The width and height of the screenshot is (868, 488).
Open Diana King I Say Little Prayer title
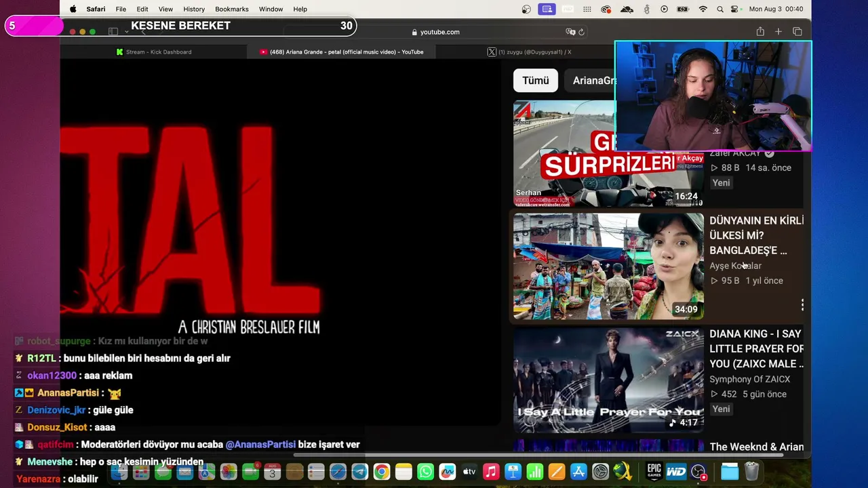coord(756,348)
